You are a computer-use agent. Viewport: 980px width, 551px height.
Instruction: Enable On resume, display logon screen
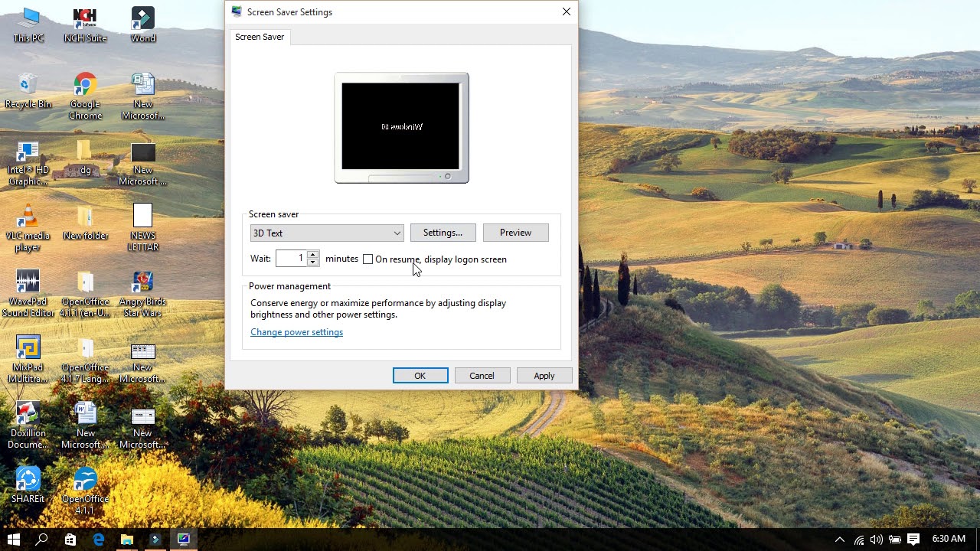click(x=368, y=259)
